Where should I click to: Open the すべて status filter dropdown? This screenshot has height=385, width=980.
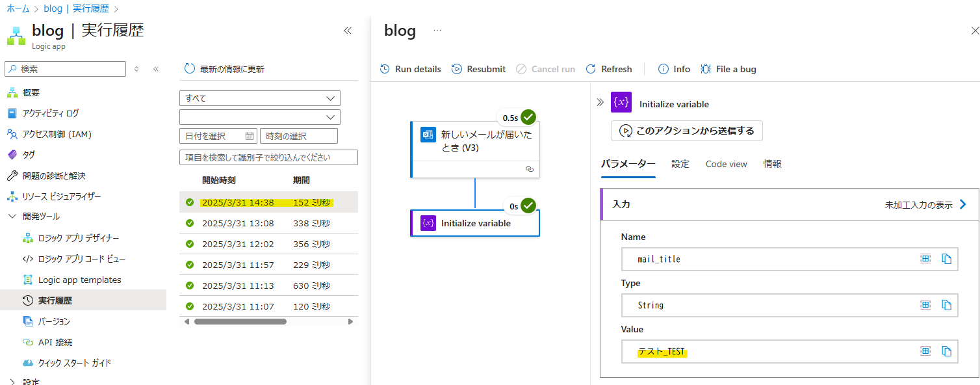click(x=260, y=98)
